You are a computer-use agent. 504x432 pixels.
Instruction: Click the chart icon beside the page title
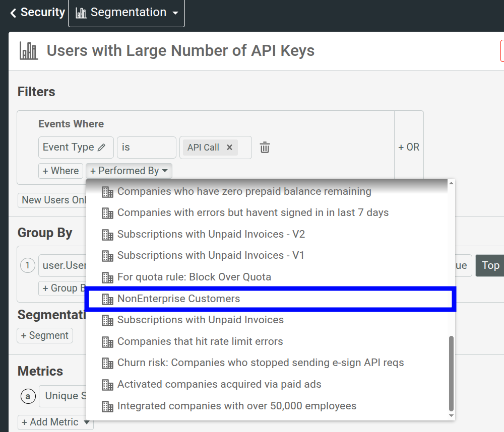(x=29, y=51)
